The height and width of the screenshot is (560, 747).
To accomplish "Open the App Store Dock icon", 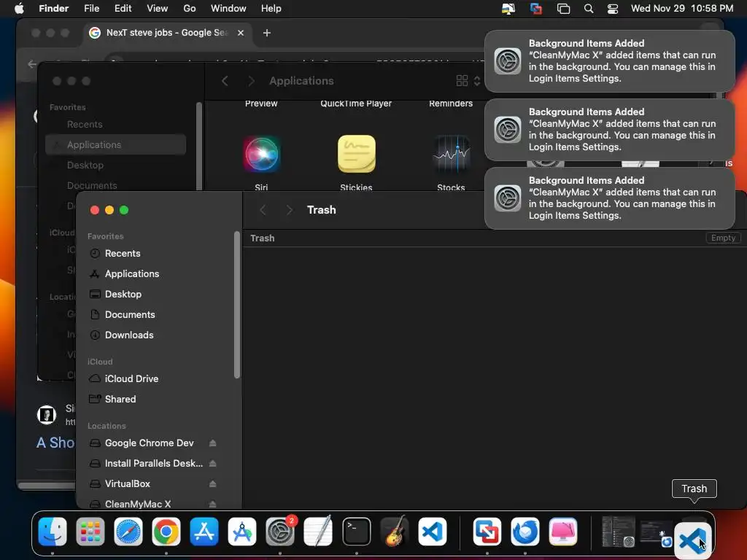I will 204,532.
